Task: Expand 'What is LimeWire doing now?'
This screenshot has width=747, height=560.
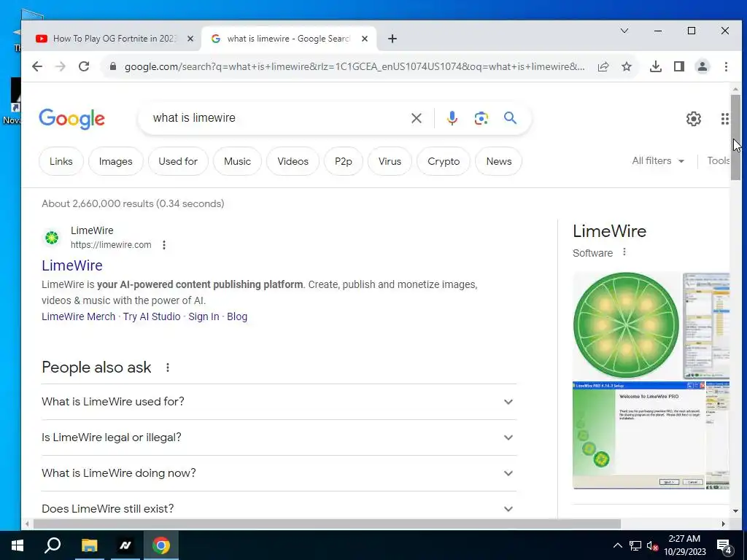Action: coord(279,473)
